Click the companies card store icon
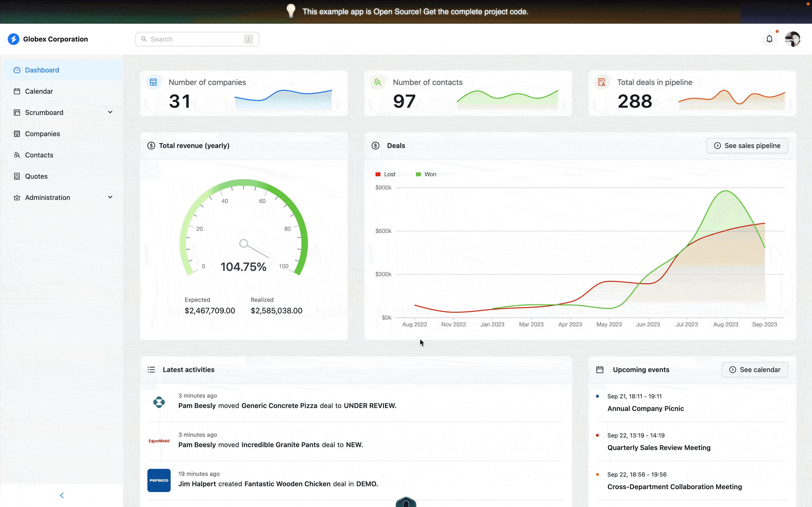 (x=153, y=82)
